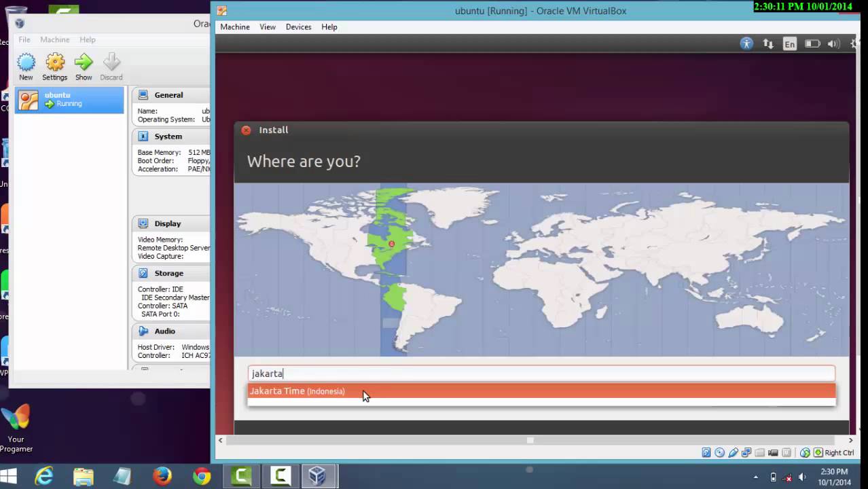Image resolution: width=868 pixels, height=489 pixels.
Task: Show hidden tray icons arrow
Action: point(756,477)
